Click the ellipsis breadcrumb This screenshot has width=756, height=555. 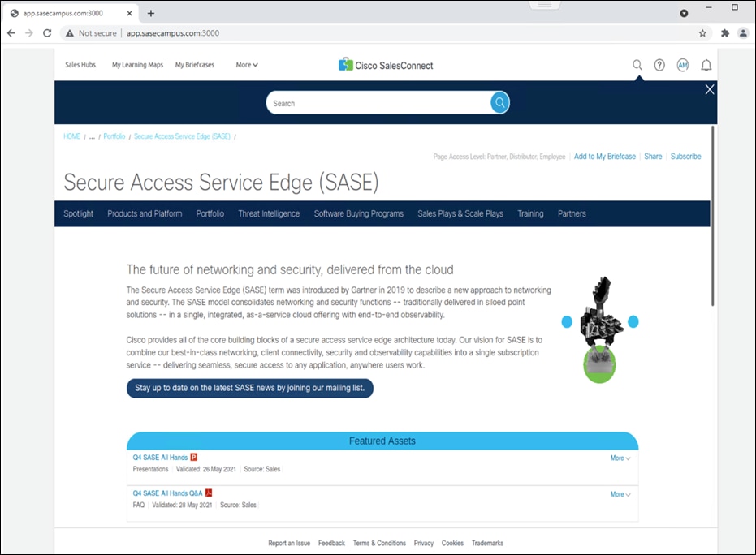(x=92, y=137)
